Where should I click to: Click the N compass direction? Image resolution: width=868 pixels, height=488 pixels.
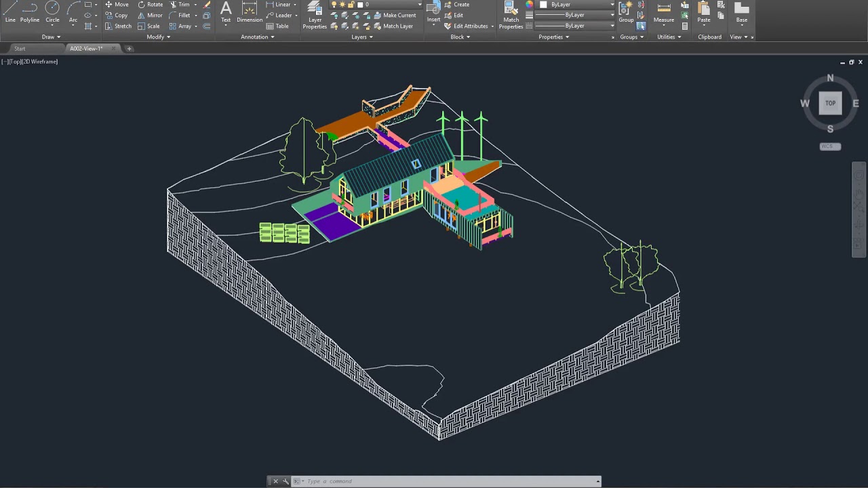coord(830,79)
